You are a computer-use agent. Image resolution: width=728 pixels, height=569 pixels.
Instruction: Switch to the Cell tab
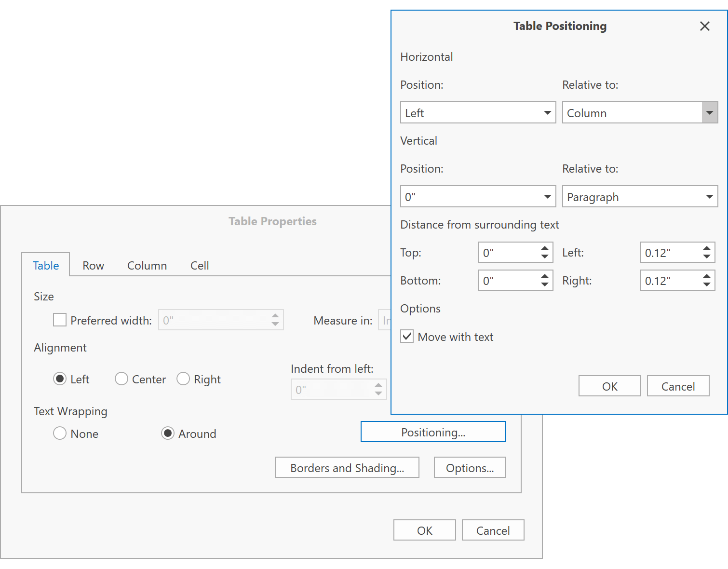click(x=199, y=265)
